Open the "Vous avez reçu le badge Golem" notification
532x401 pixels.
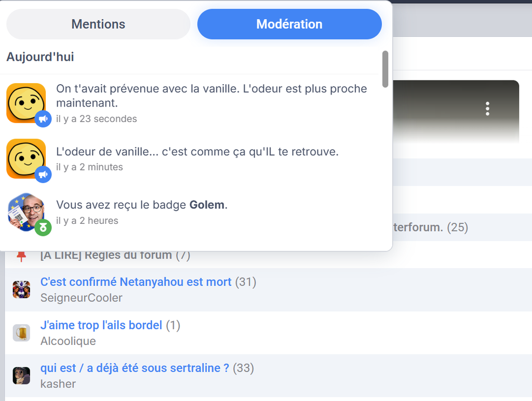pyautogui.click(x=141, y=205)
